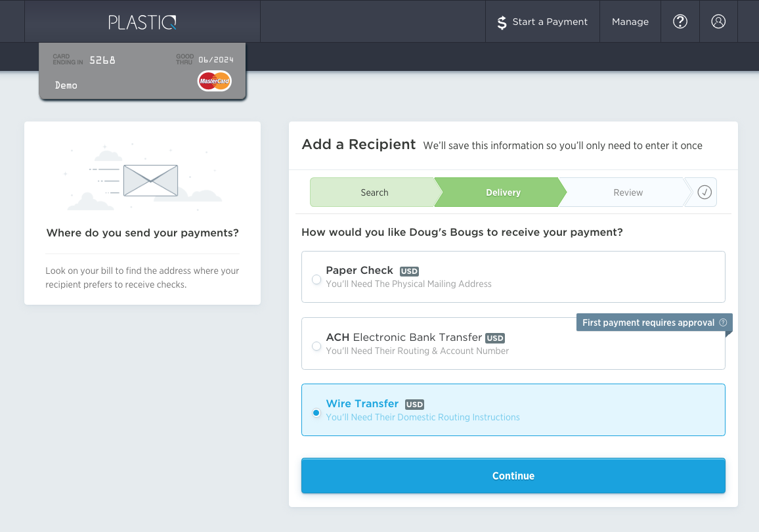Click USD badge next to Wire Transfer
Screen dimensions: 759x532
tap(414, 404)
